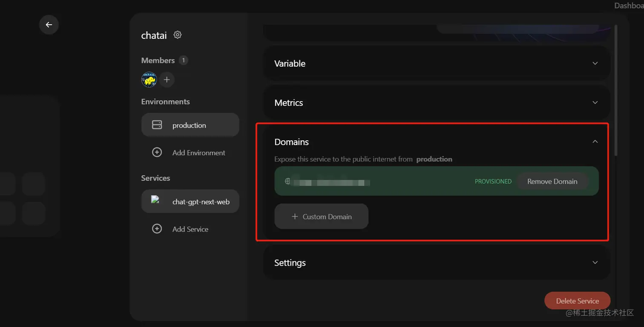This screenshot has width=644, height=327.
Task: Click the back arrow to leave project view
Action: coord(49,24)
